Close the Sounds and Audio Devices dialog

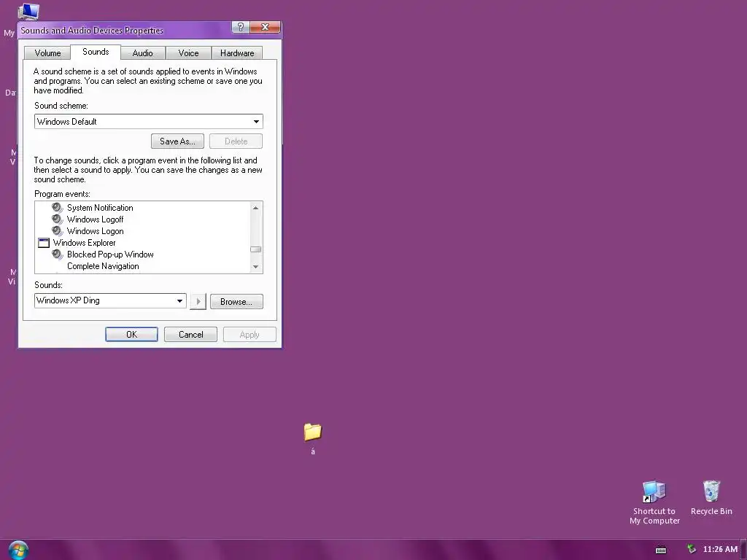pyautogui.click(x=266, y=27)
